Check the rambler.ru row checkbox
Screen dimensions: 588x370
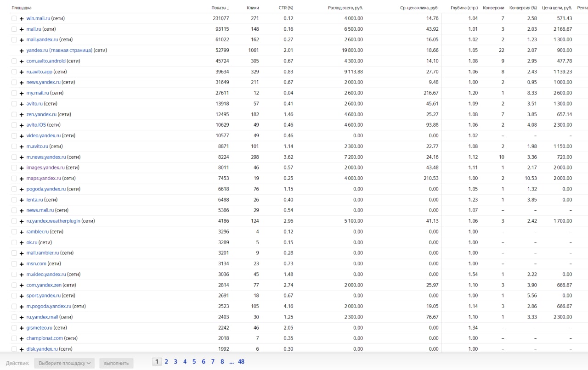(x=14, y=232)
